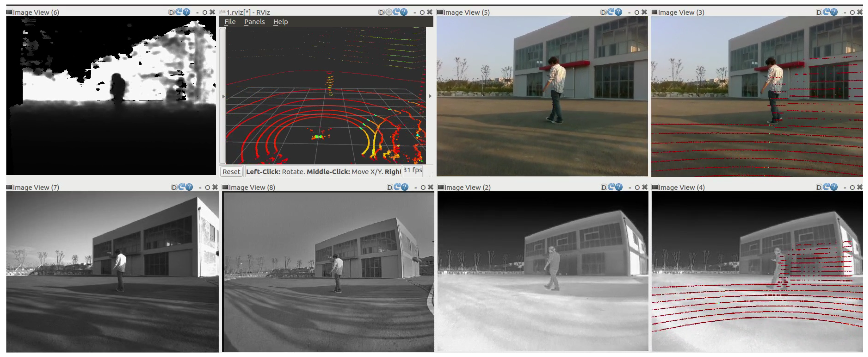868x357 pixels.
Task: Toggle float button of Image View (8)
Action: (423, 187)
